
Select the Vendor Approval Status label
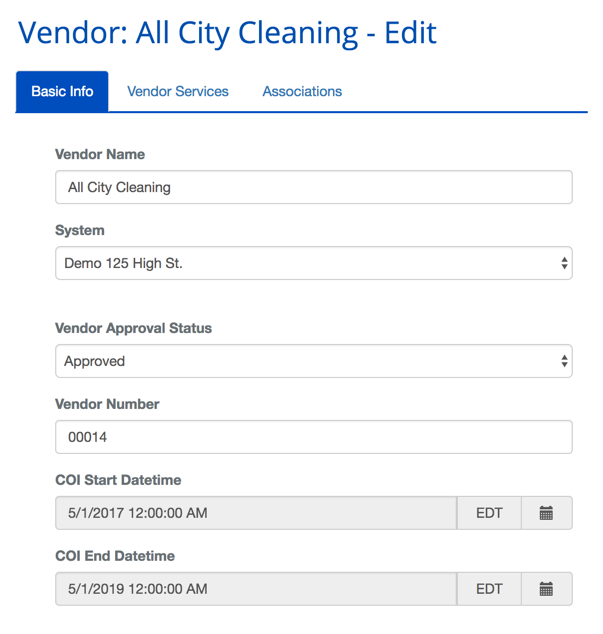[x=133, y=328]
